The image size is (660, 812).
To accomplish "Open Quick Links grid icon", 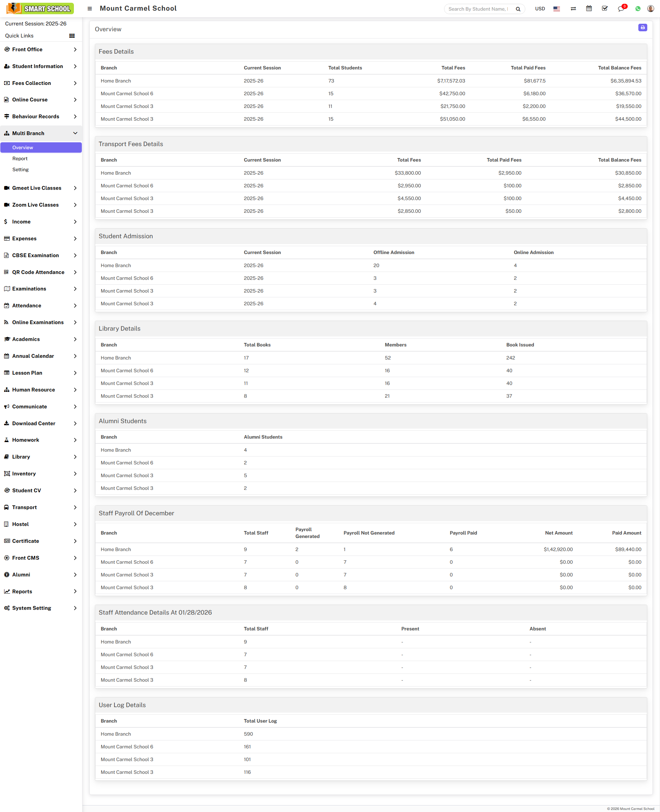I will (72, 36).
